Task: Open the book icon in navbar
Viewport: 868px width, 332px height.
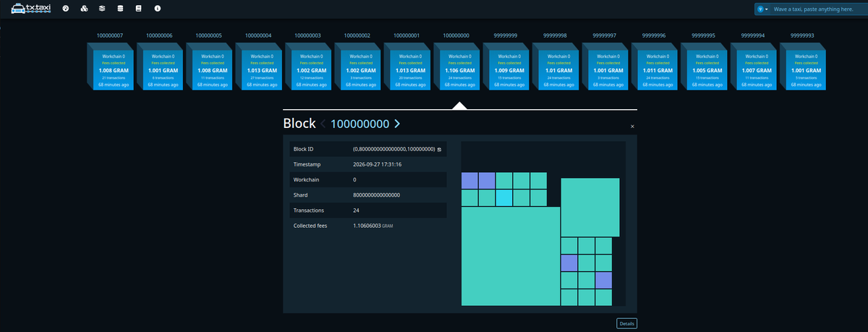Action: (x=138, y=9)
